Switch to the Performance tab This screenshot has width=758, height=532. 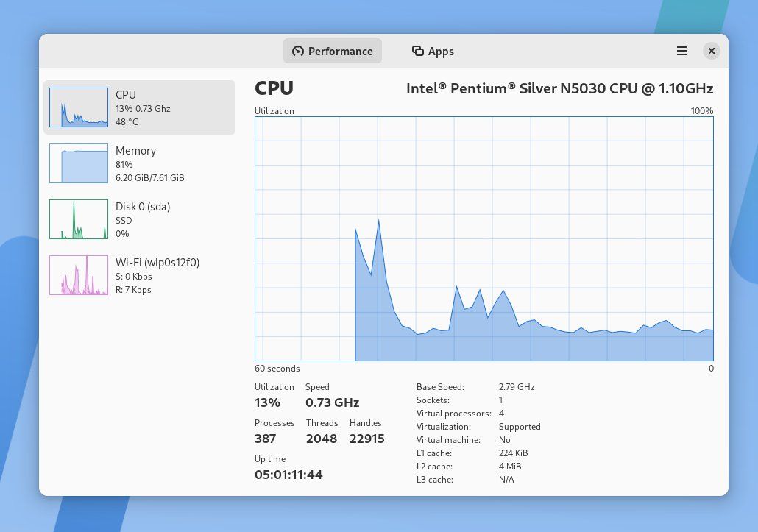(332, 51)
